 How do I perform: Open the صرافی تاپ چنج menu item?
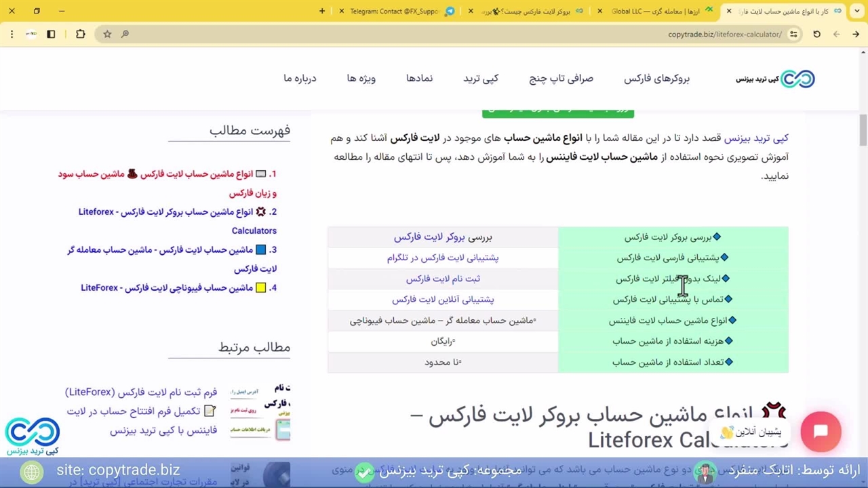[561, 79]
